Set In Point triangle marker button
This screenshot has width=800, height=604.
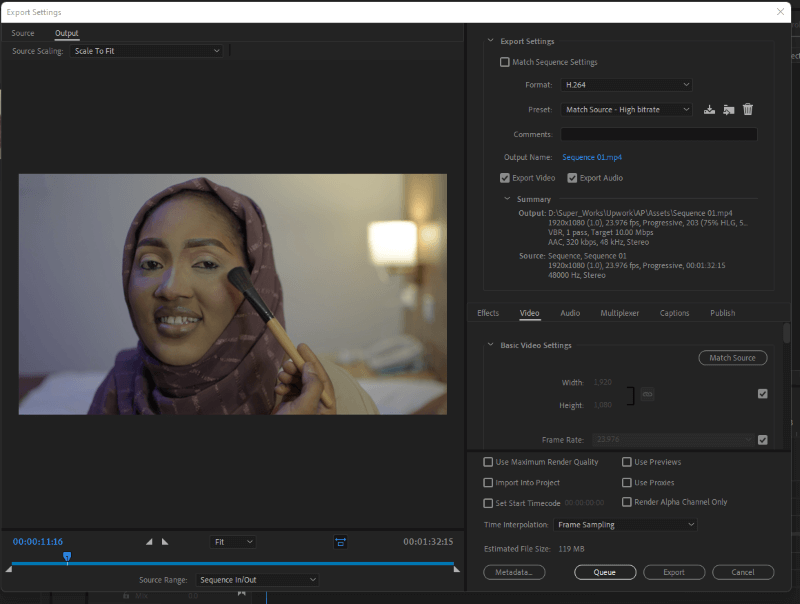coord(149,542)
